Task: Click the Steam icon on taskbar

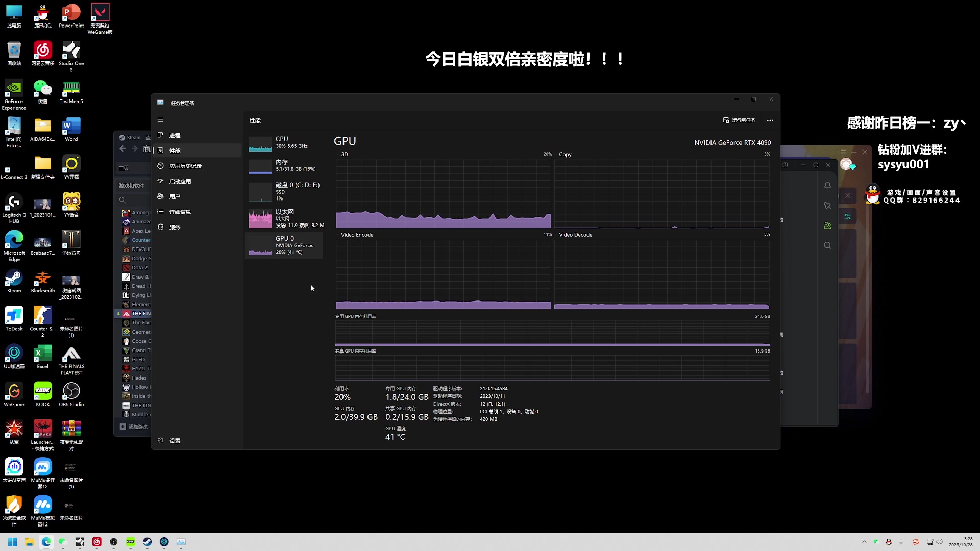Action: click(x=147, y=542)
